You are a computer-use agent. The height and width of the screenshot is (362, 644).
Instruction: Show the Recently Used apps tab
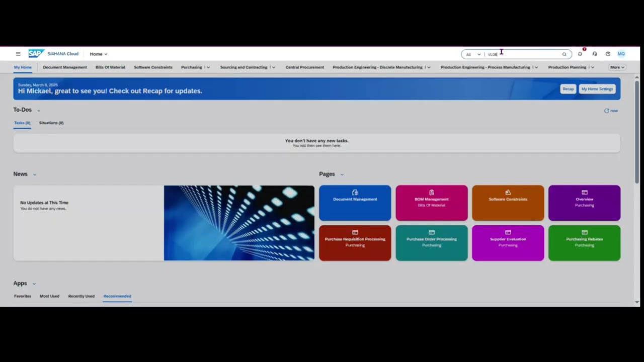(x=82, y=296)
